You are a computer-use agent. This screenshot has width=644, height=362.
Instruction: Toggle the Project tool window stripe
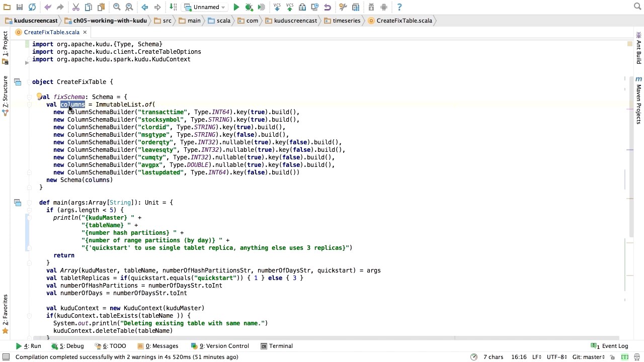5,44
